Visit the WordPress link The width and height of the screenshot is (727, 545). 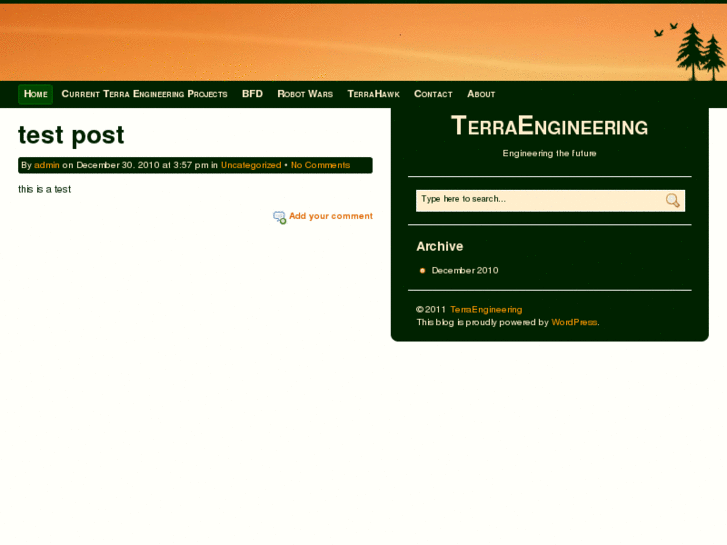coord(574,322)
